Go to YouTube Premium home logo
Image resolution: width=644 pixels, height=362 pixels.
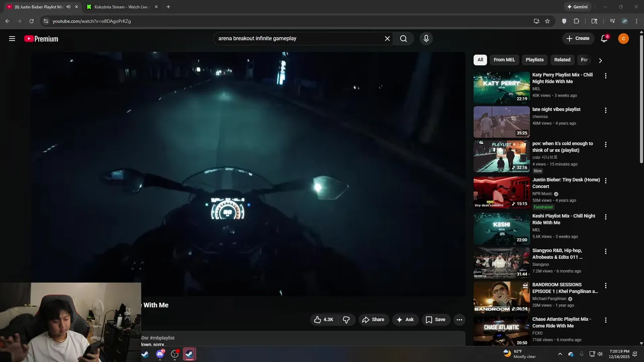coord(41,39)
